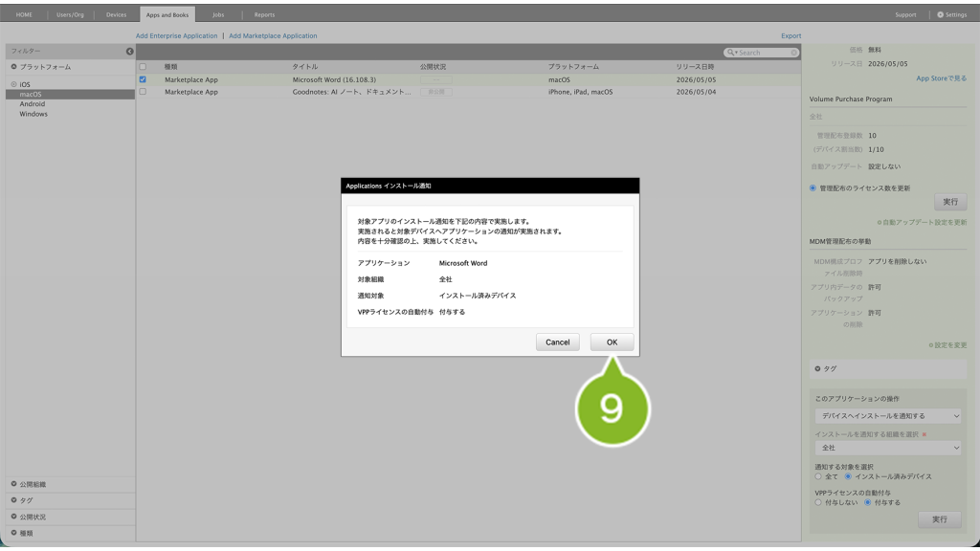This screenshot has width=980, height=551.
Task: Click the 2026/05/04 release date cell
Action: click(x=697, y=92)
